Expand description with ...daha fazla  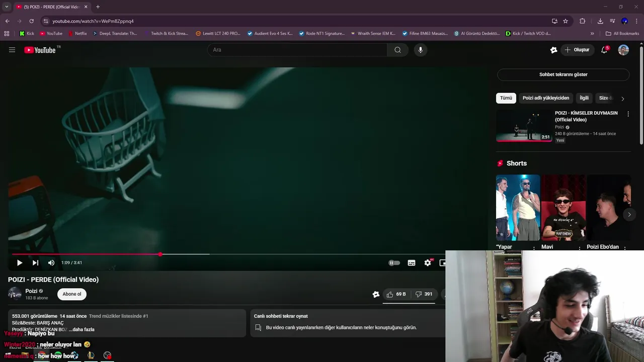tap(82, 329)
